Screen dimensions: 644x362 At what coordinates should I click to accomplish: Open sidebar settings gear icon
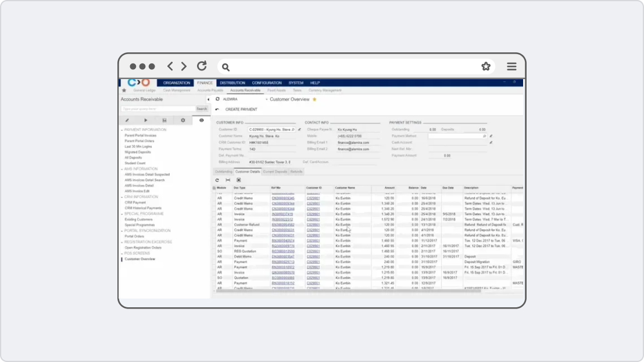(183, 120)
